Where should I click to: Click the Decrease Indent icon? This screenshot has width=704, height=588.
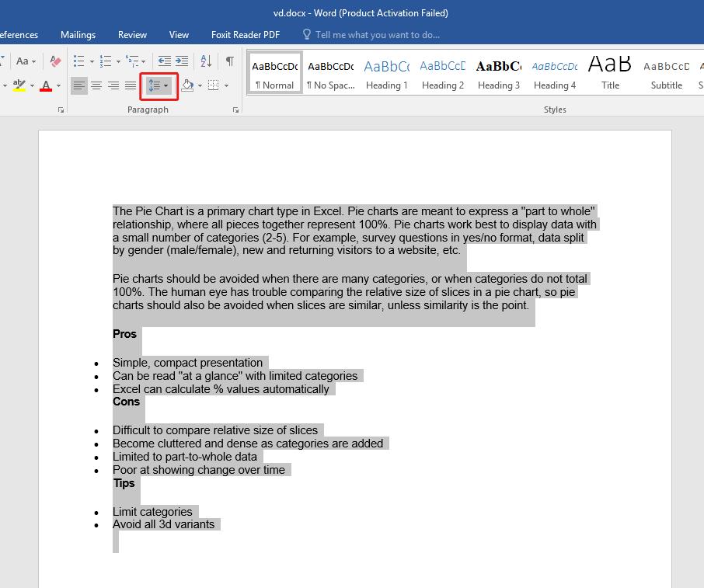tap(166, 61)
